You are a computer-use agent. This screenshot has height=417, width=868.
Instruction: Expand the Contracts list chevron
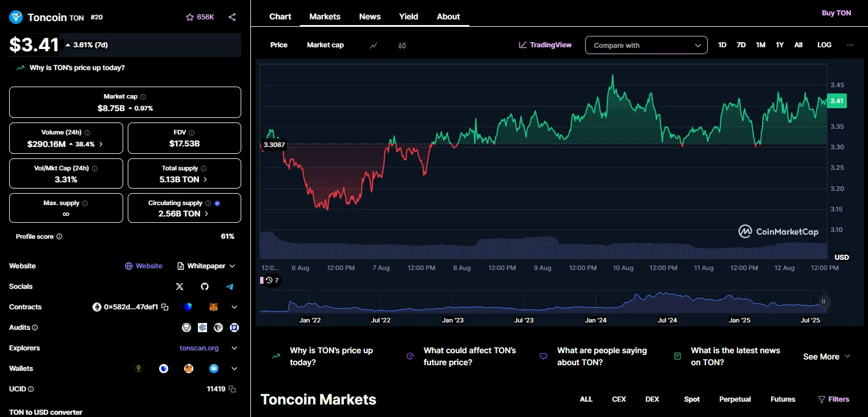tap(234, 307)
